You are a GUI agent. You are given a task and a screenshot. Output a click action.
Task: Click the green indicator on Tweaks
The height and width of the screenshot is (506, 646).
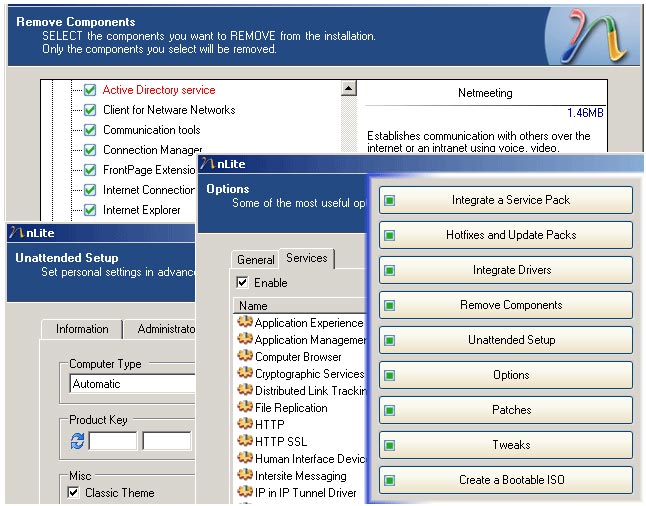[389, 445]
